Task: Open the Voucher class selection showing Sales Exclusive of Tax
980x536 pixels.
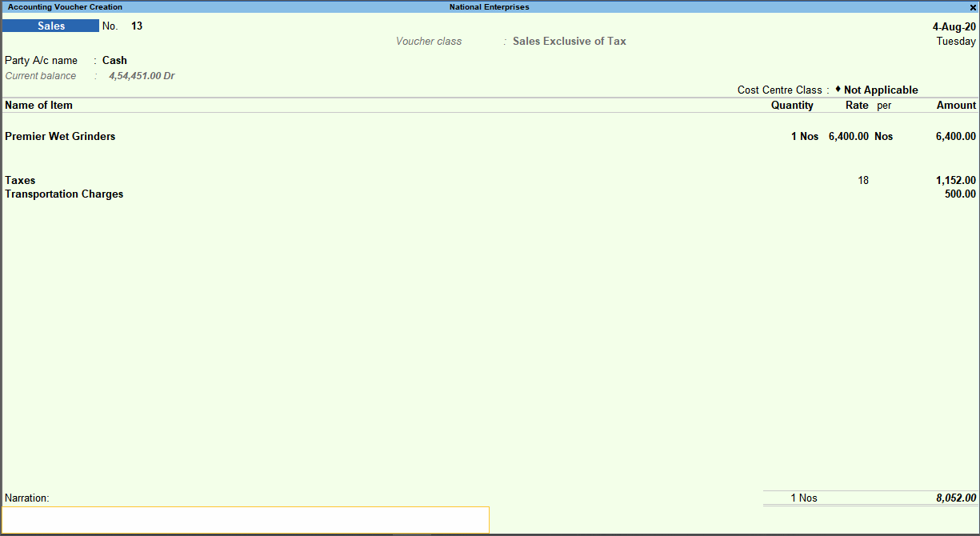Action: pos(569,41)
